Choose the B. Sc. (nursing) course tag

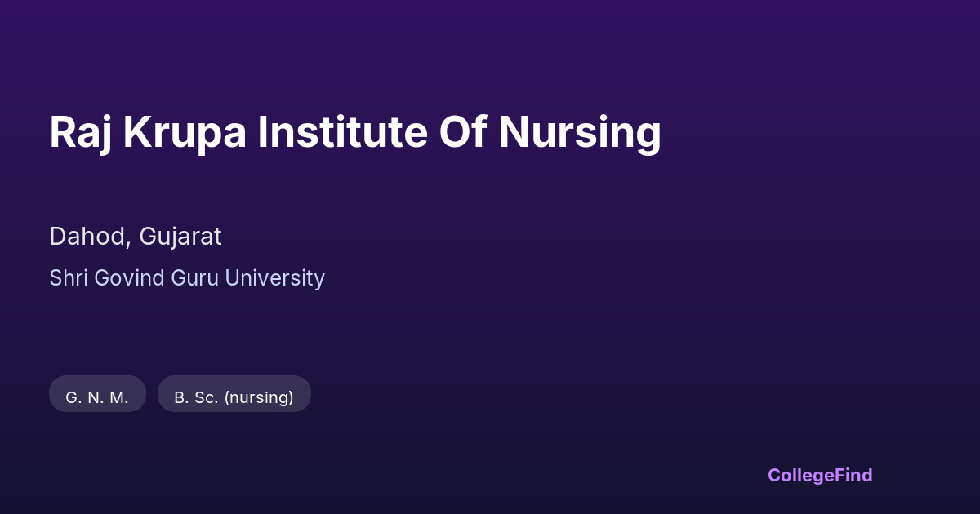(x=234, y=397)
